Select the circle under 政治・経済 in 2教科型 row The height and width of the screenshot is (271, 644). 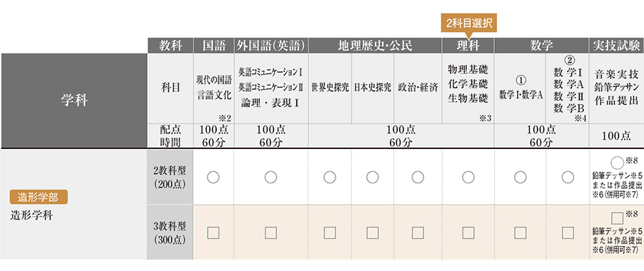(x=418, y=177)
